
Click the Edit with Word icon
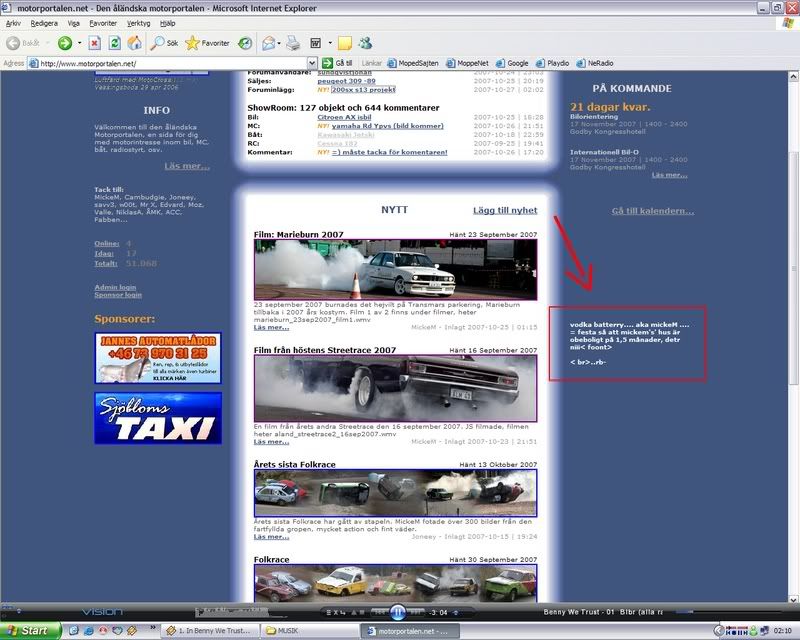point(316,43)
